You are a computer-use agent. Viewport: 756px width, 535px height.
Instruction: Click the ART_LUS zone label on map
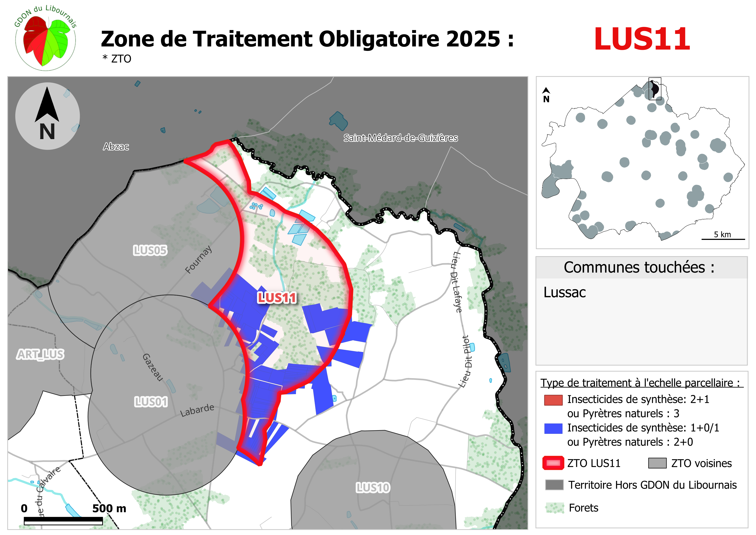[40, 354]
